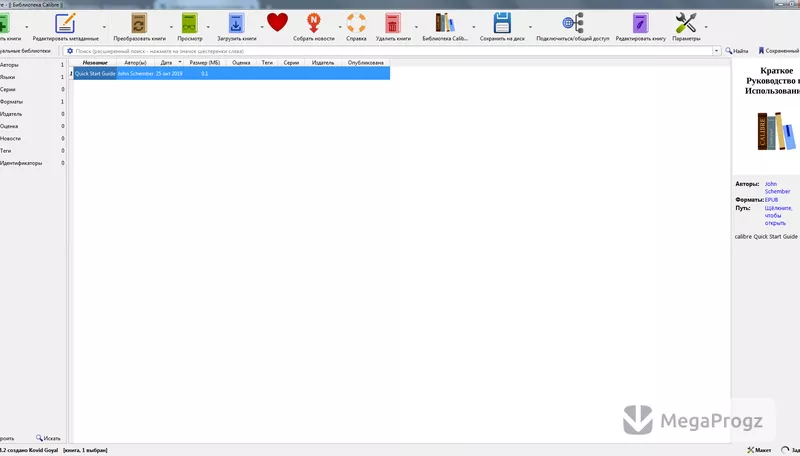Expand the Remove books dropdown arrow

coord(416,27)
